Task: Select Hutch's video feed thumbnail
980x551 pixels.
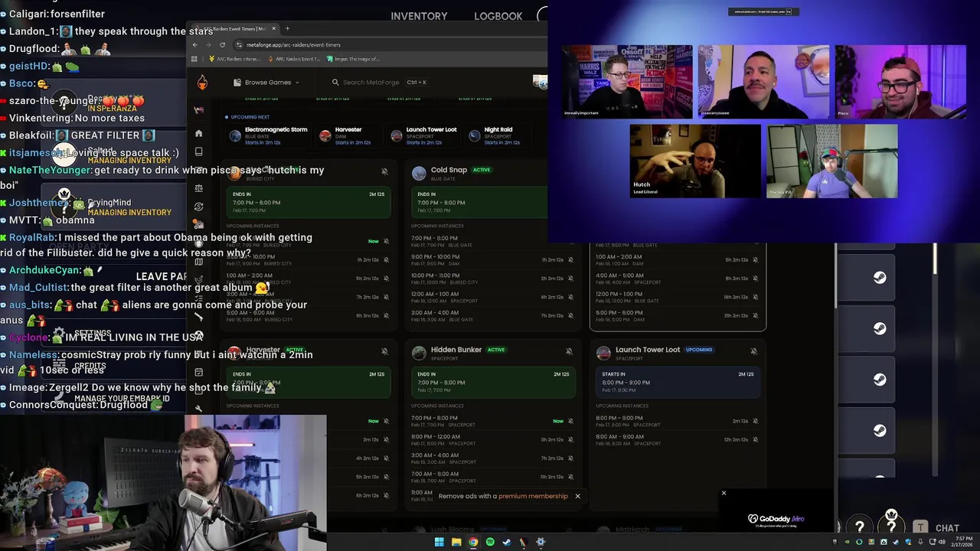Action: coord(695,161)
